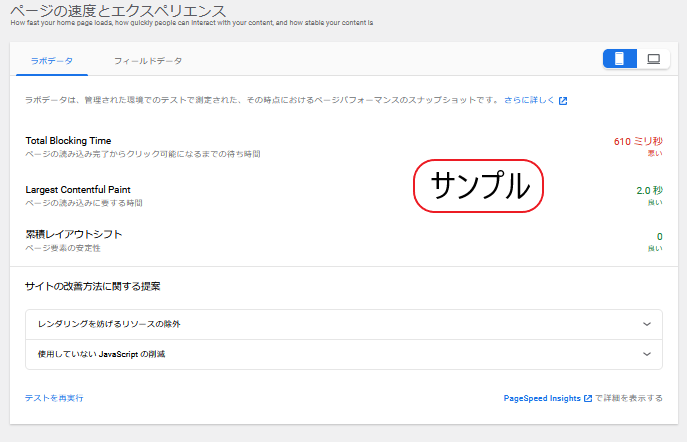Open the さらに詳しく link
687x442 pixels.
tap(529, 101)
